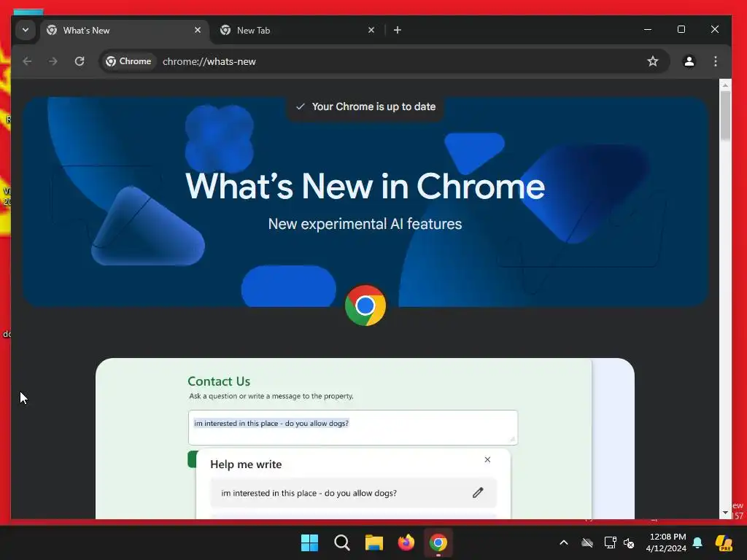Go forward with the forward arrow
The height and width of the screenshot is (560, 747).
pos(53,61)
